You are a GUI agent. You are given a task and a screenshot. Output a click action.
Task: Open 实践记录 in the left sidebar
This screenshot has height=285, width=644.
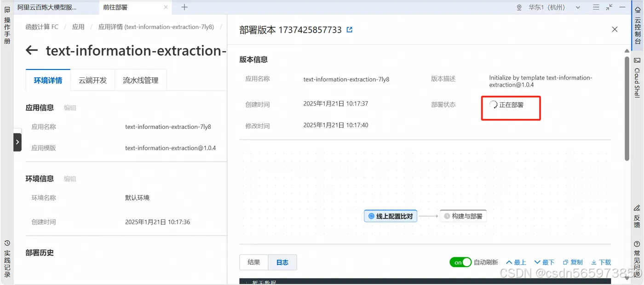point(7,259)
